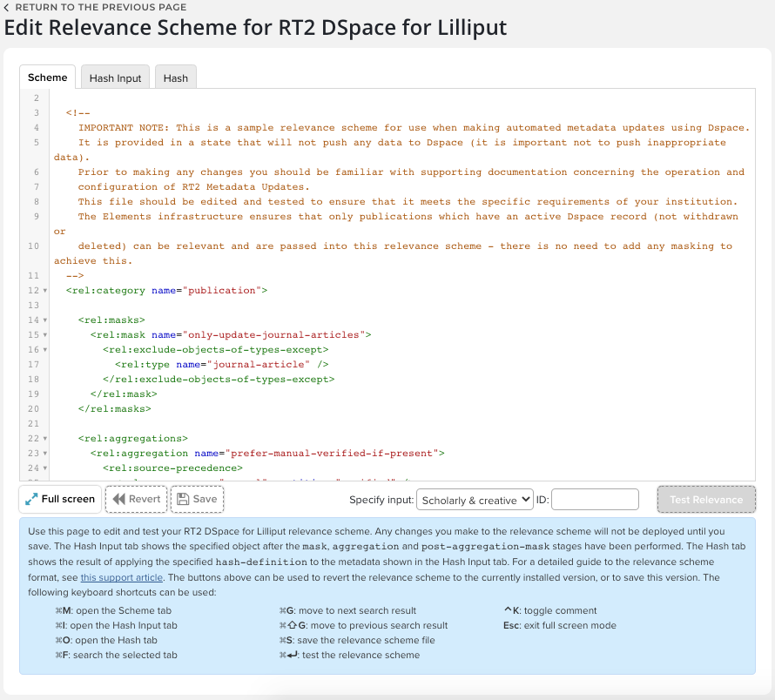Collapse the fold arrow on line 16
This screenshot has width=775, height=700.
click(45, 350)
